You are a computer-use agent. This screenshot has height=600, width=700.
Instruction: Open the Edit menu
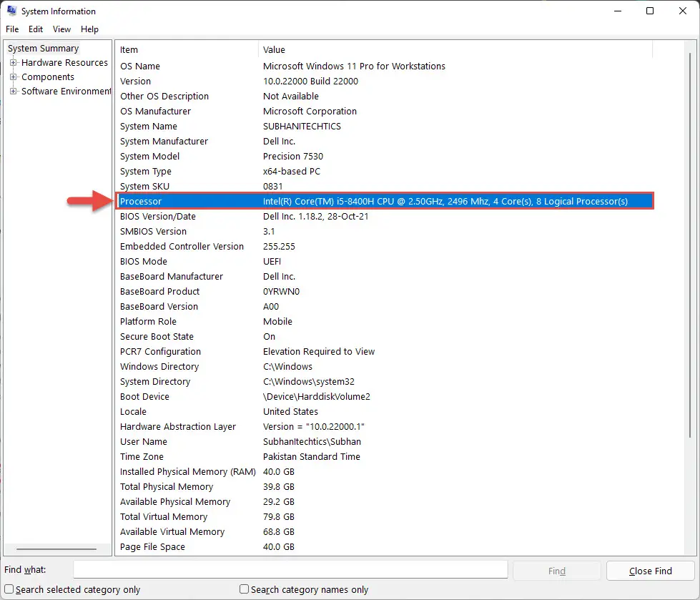tap(36, 29)
